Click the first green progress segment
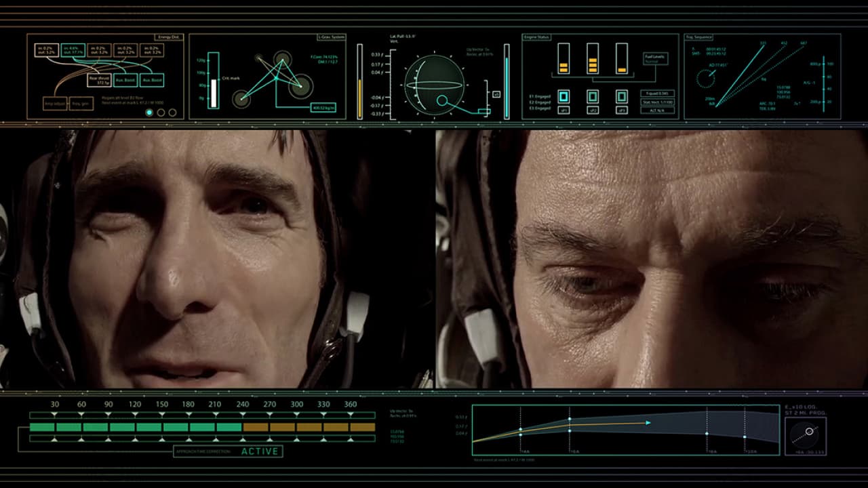Image resolution: width=868 pixels, height=488 pixels. 41,427
